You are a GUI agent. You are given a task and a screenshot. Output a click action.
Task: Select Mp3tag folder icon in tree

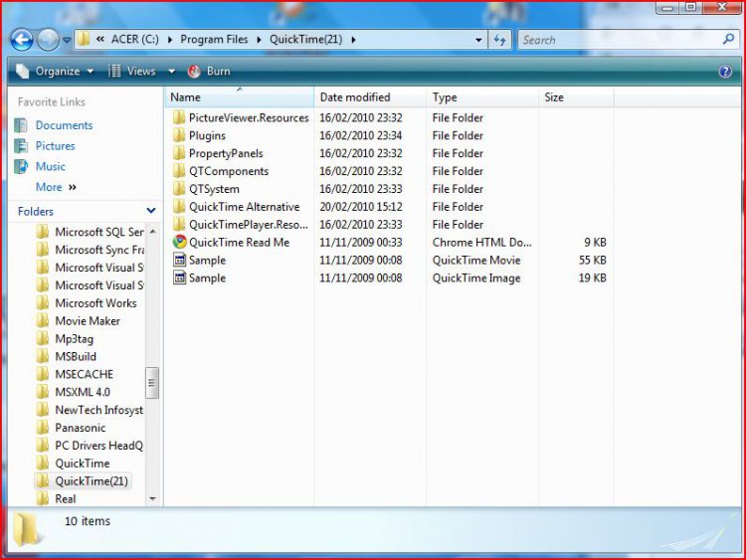43,339
